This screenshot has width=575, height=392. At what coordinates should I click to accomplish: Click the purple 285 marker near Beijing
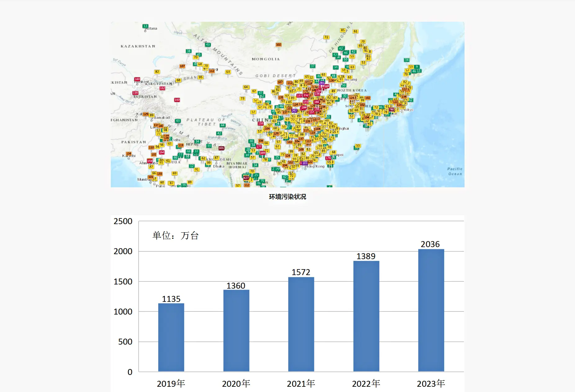coord(321,83)
